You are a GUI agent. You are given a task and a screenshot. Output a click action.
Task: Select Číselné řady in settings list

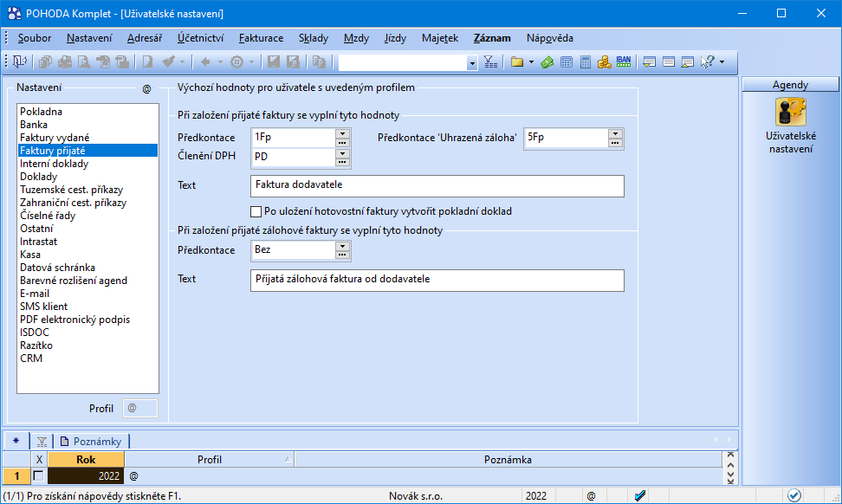(48, 216)
